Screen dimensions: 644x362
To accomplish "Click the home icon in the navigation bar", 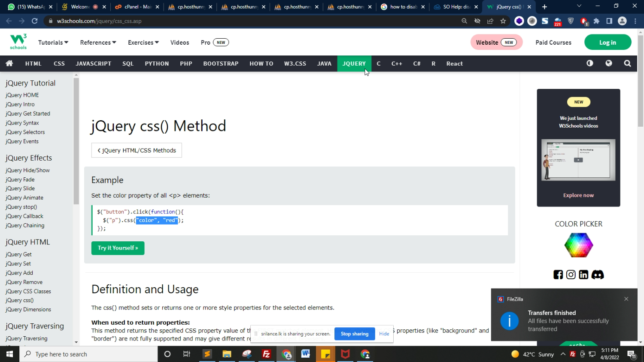I will [x=9, y=64].
